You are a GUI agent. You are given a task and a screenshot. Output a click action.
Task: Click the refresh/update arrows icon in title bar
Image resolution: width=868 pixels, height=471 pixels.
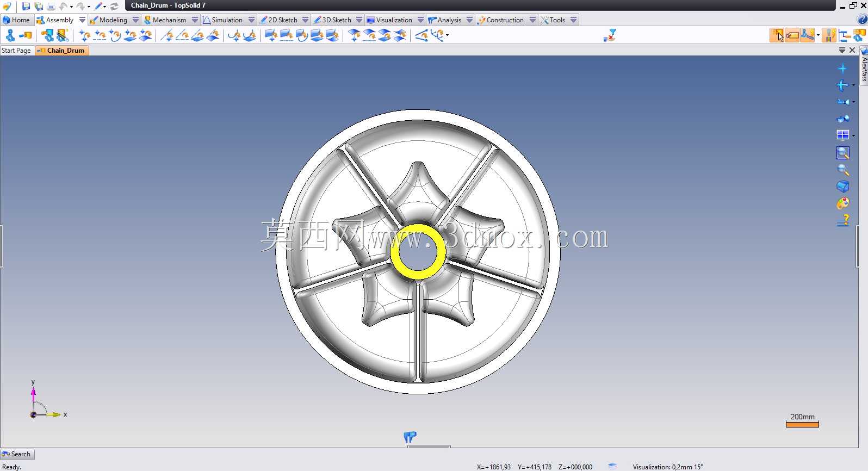(114, 6)
